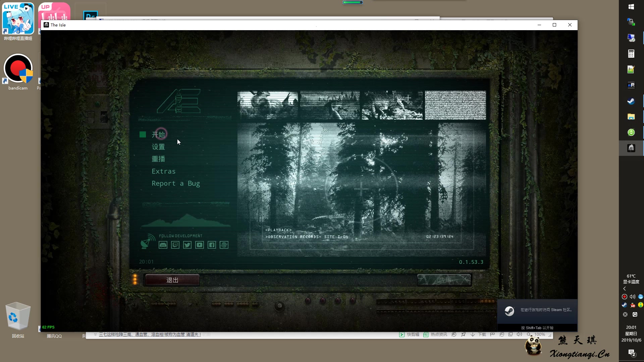The width and height of the screenshot is (644, 362).
Task: Open the taskbar padlock network app
Action: [x=631, y=22]
